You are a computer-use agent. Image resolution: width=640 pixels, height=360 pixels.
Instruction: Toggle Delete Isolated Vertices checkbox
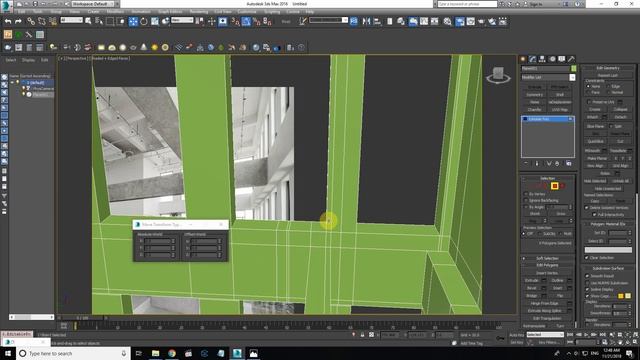587,208
